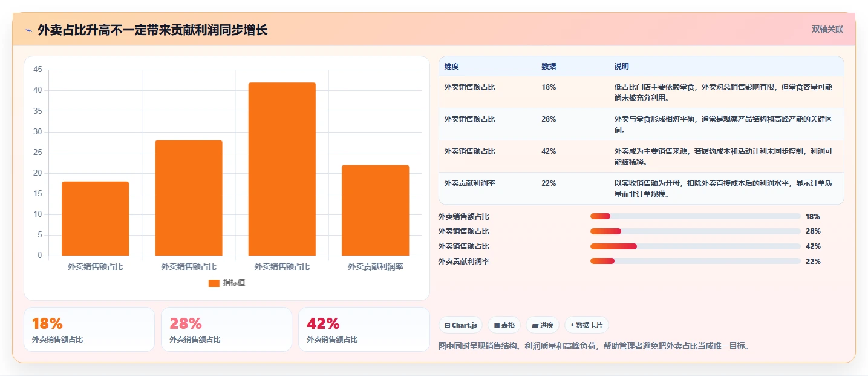
Task: Click the y-axis tick label 10
Action: pyautogui.click(x=38, y=214)
